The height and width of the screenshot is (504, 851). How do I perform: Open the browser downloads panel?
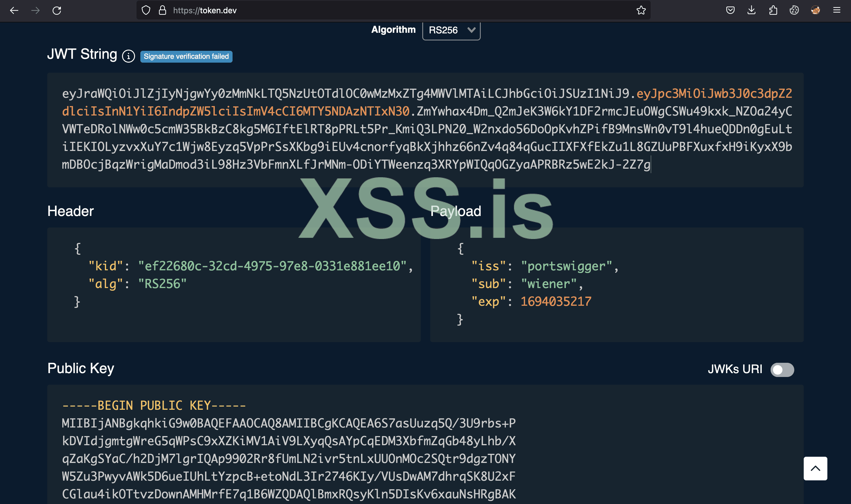[x=751, y=11]
